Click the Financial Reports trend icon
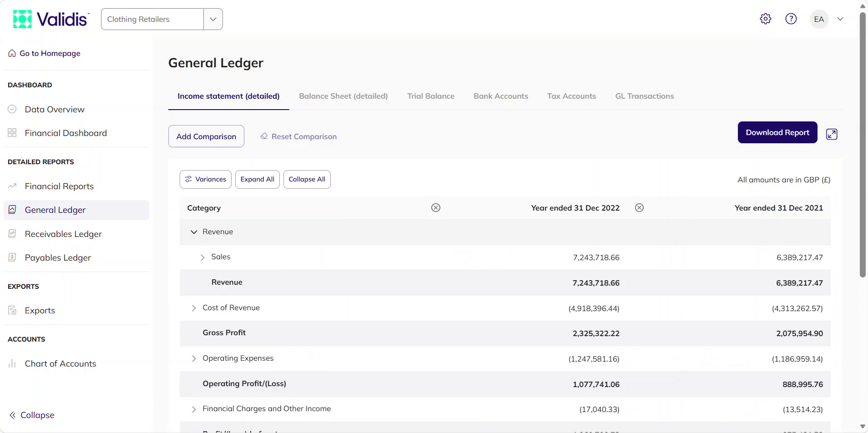This screenshot has width=868, height=433. pos(12,186)
